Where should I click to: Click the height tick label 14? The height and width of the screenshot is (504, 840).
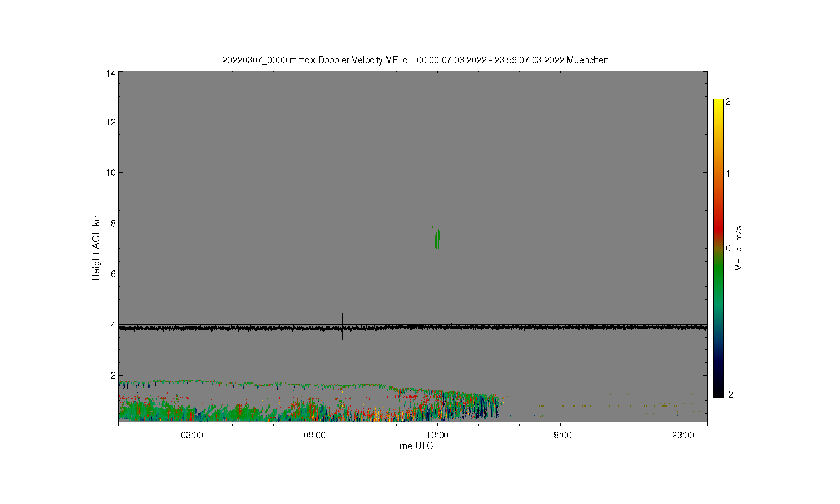click(x=111, y=73)
